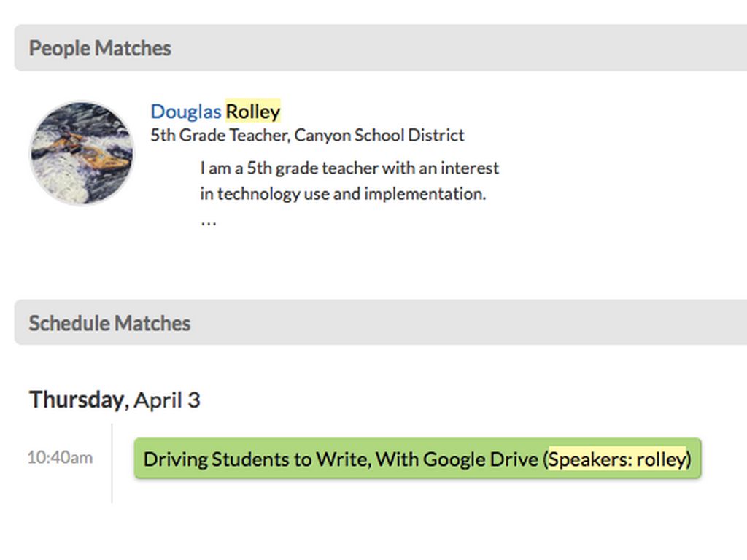
Task: Select the Thursday, April 3 date heading
Action: pos(115,400)
